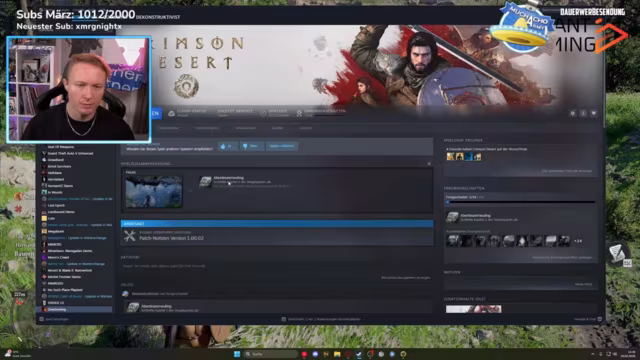Click the Neue Notiz link under Notizen
This screenshot has width=640, height=360.
[x=583, y=284]
